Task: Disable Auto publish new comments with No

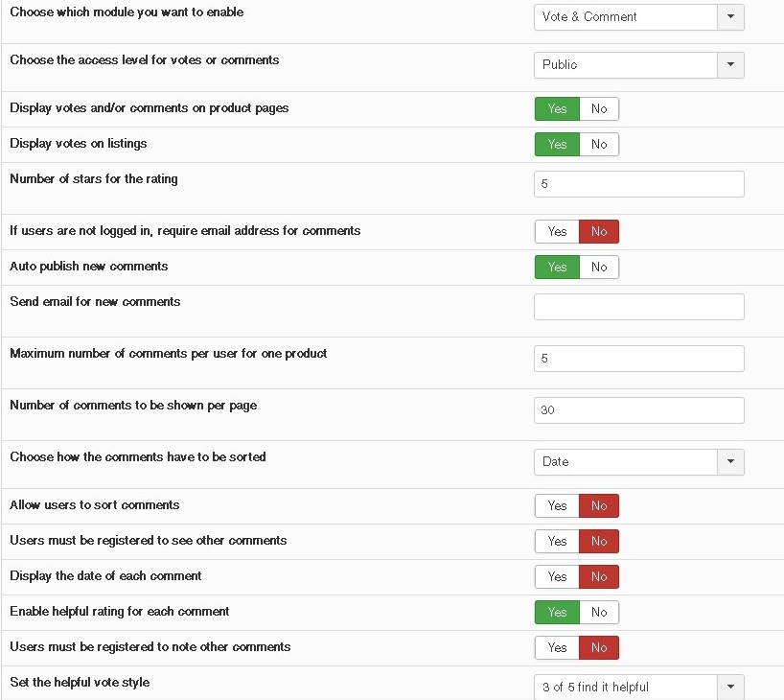Action: pos(599,268)
